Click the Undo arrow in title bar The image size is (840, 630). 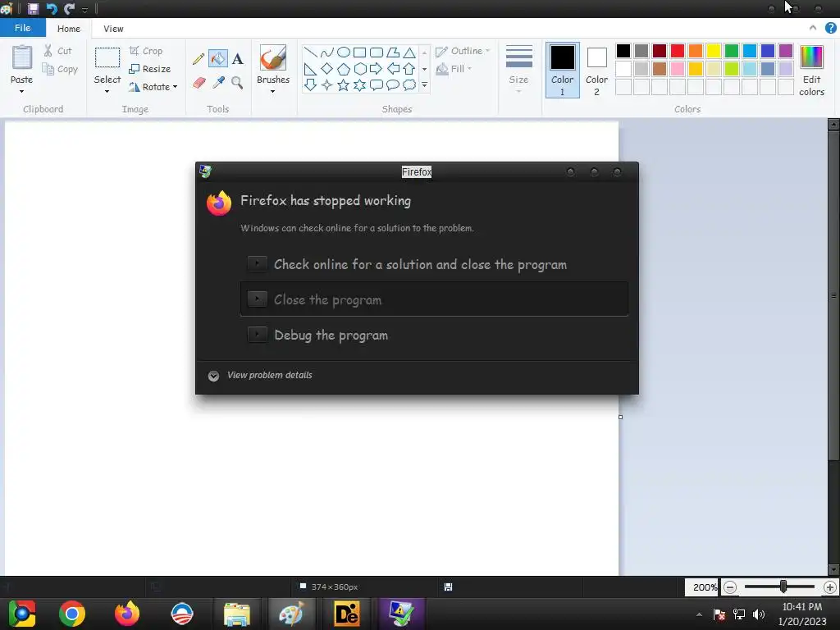(52, 8)
